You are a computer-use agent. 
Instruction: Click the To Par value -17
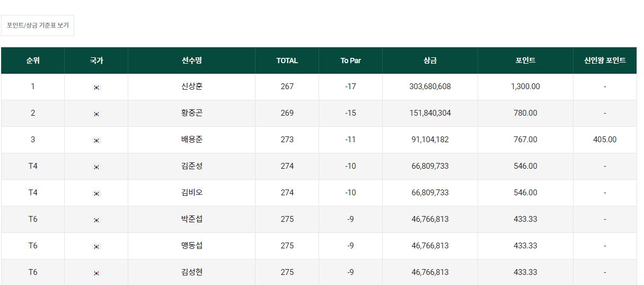[350, 87]
